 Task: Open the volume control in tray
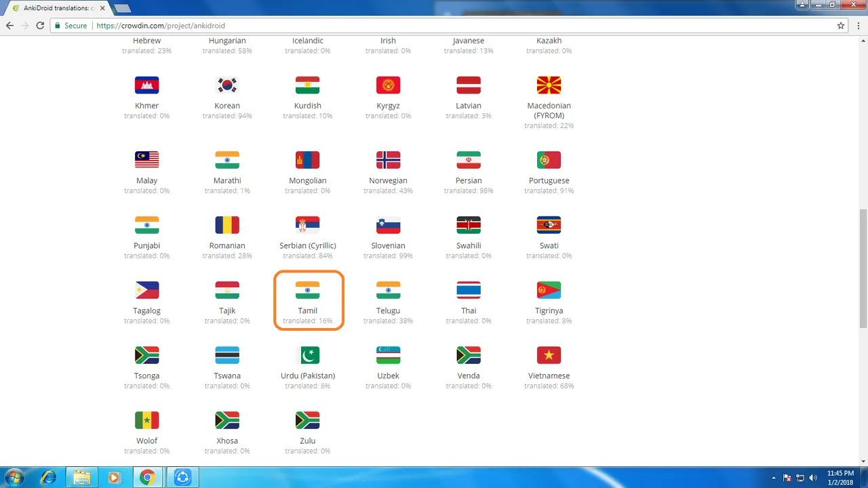(813, 478)
